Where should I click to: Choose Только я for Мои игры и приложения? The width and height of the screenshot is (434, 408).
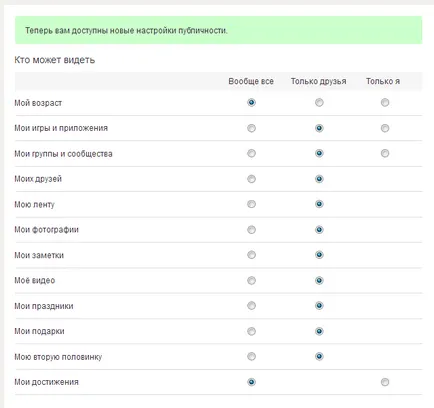click(x=385, y=128)
